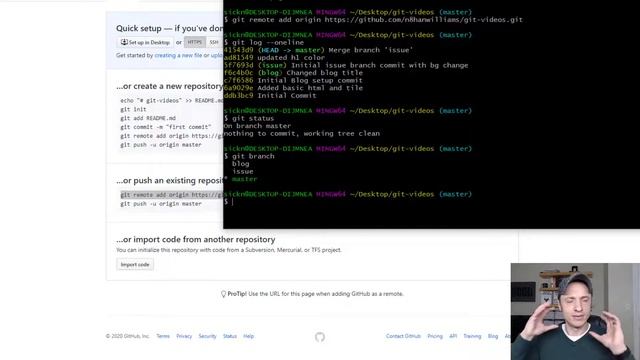Click the ProTip lightbulb icon
This screenshot has width=640, height=360.
[223, 294]
